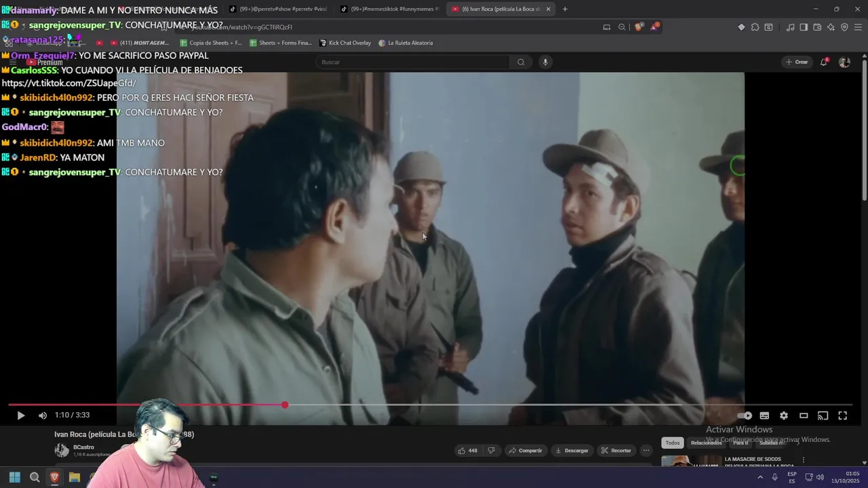Turn on subtitles in the player

(x=764, y=415)
